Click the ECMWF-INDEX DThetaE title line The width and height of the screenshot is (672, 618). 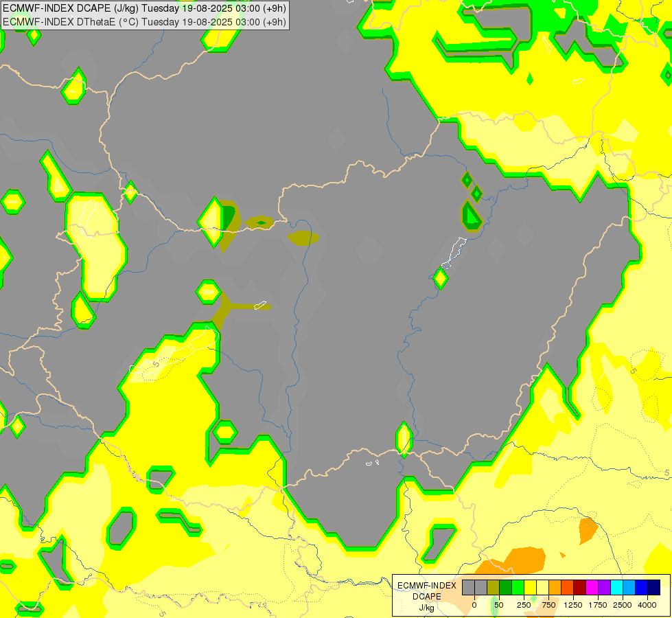pyautogui.click(x=144, y=22)
